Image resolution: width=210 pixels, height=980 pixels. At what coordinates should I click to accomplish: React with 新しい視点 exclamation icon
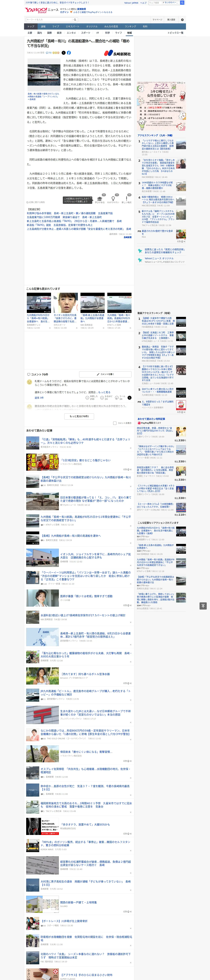click(x=127, y=199)
